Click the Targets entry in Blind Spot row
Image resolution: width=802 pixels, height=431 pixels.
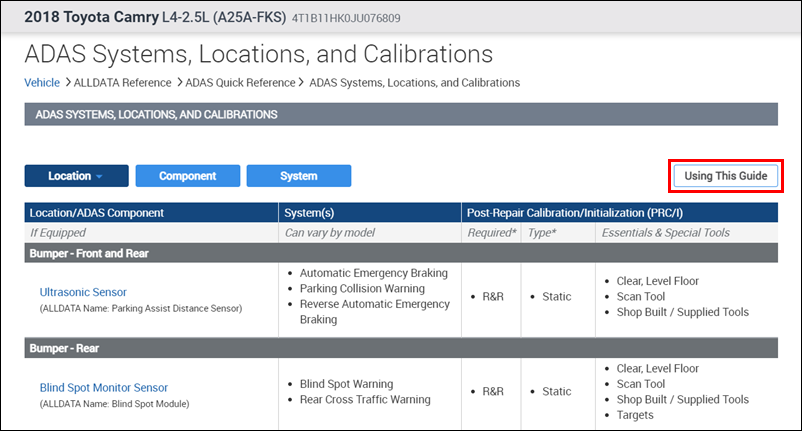635,415
